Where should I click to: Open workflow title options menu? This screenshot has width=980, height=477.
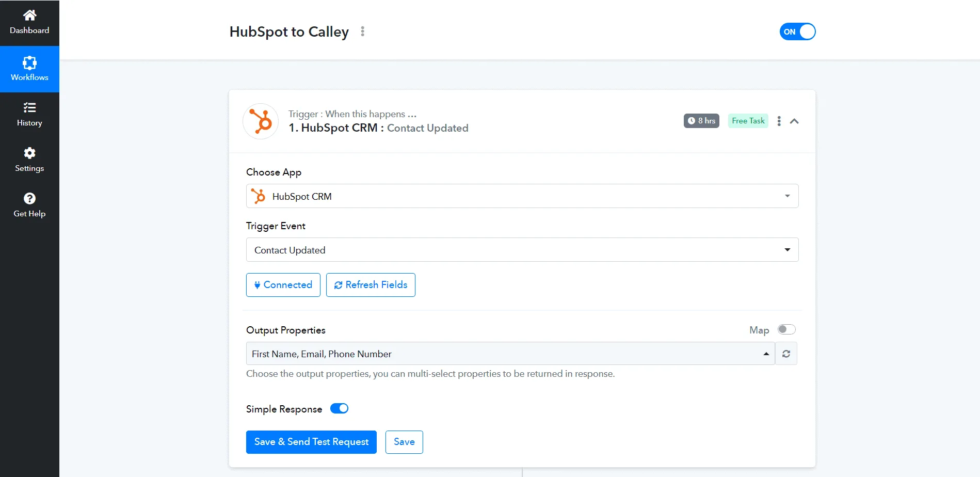[363, 31]
